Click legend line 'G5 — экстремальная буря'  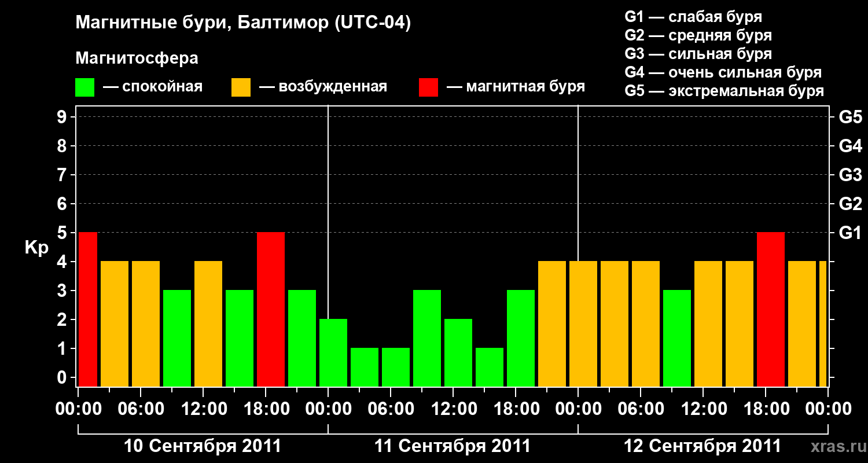point(724,91)
